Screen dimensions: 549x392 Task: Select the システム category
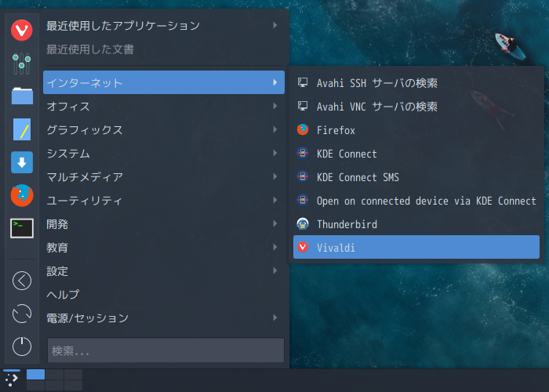tap(164, 153)
